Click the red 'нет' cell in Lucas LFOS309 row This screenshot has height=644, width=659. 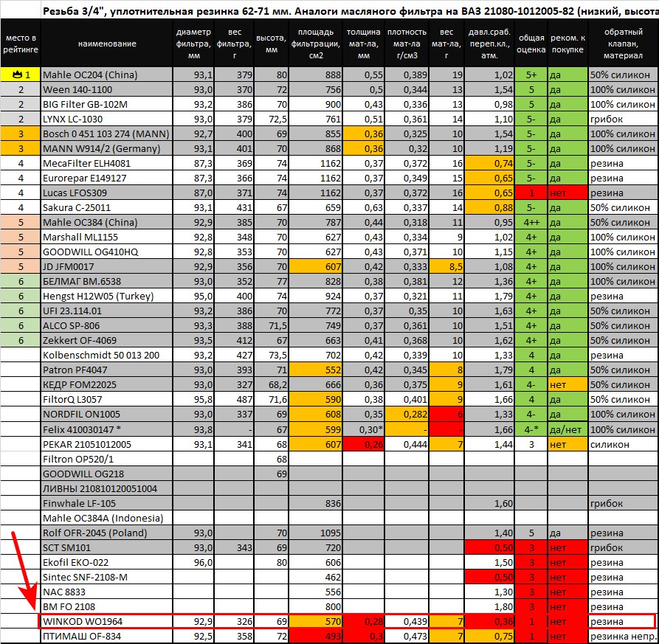coord(567,193)
